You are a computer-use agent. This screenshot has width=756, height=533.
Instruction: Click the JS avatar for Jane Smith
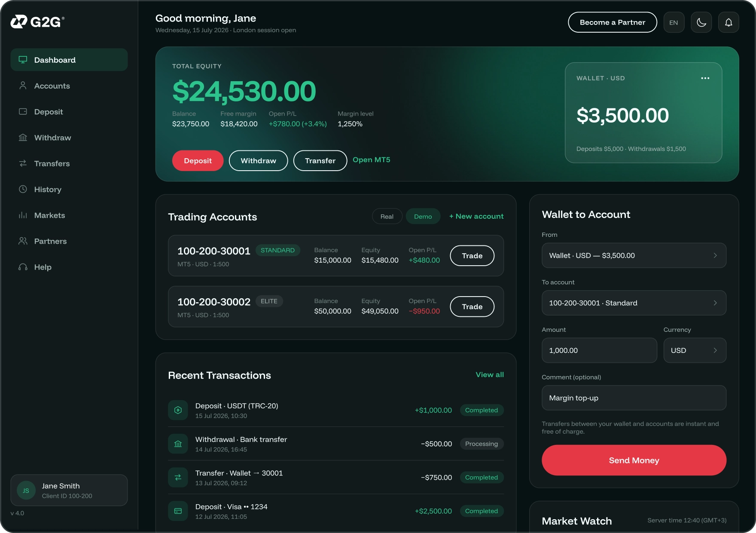(x=26, y=490)
